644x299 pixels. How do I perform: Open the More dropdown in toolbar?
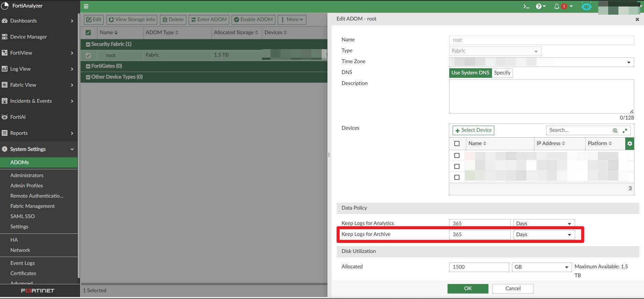point(292,20)
